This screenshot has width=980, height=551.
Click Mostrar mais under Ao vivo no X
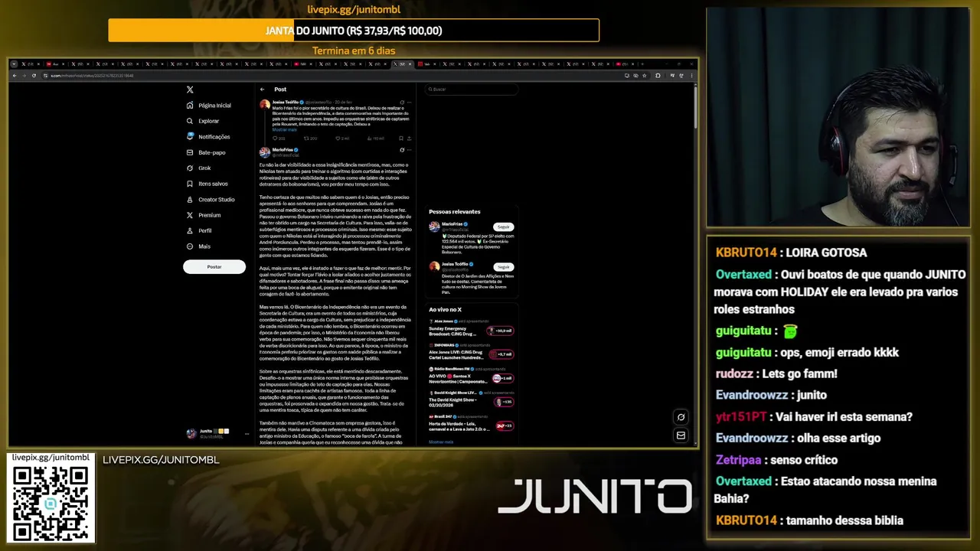tap(441, 442)
